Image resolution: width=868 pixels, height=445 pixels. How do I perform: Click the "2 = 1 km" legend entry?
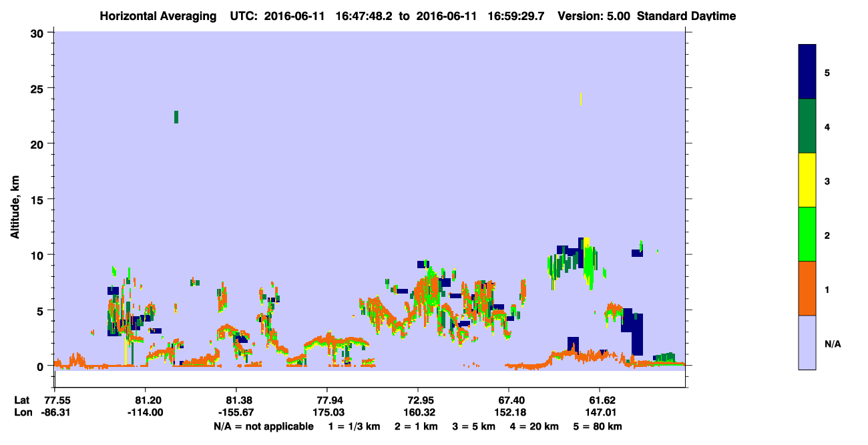point(417,426)
